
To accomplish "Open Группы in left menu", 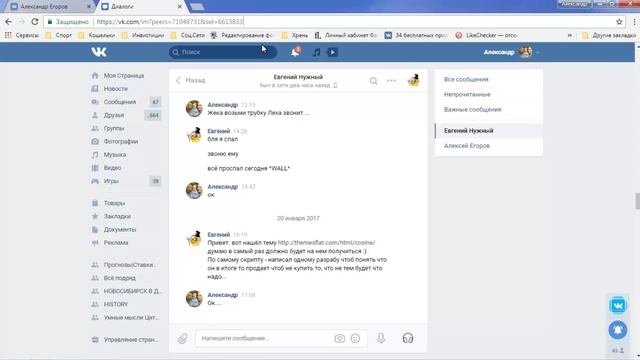I will click(x=114, y=128).
